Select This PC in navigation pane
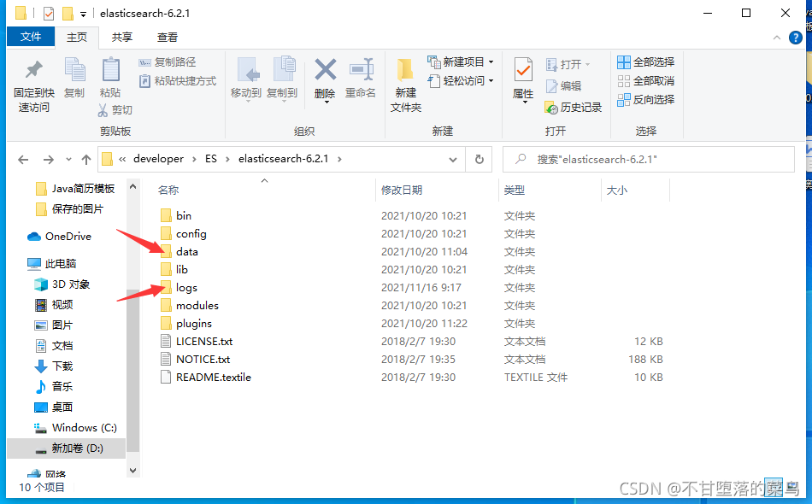The image size is (812, 504). point(52,263)
